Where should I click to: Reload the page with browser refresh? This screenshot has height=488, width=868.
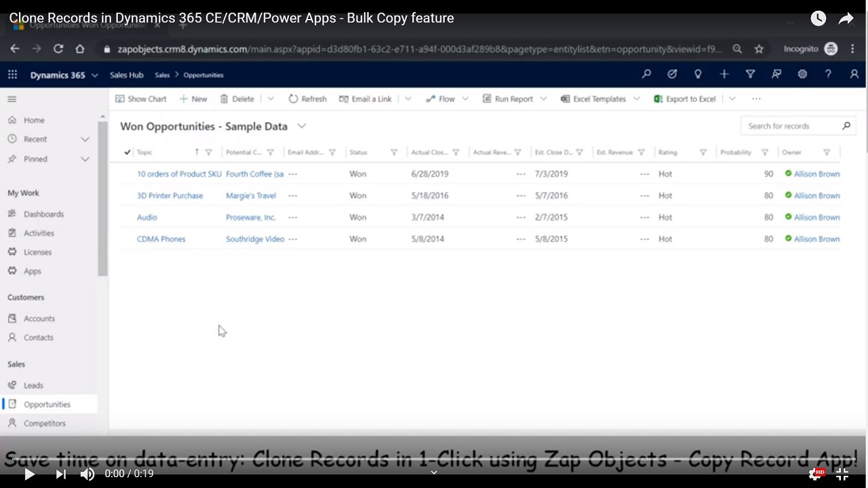(58, 49)
